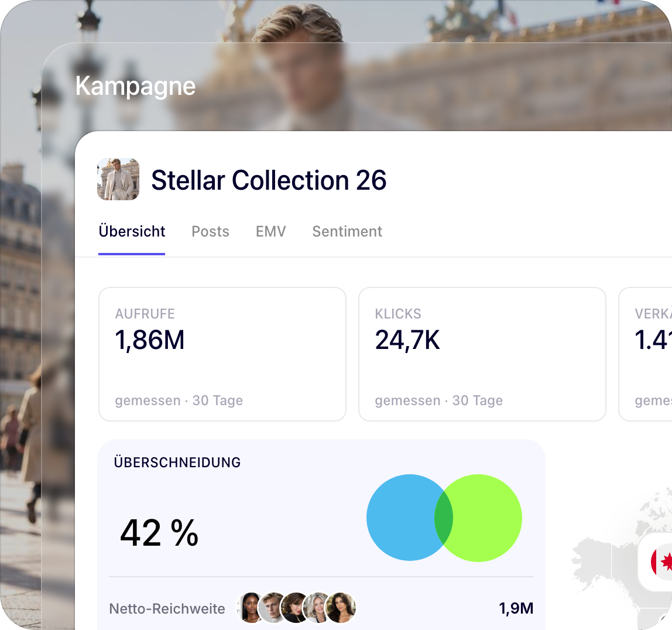Click the ÜBERSCHNEIDUNG label
This screenshot has width=672, height=630.
pyautogui.click(x=177, y=463)
